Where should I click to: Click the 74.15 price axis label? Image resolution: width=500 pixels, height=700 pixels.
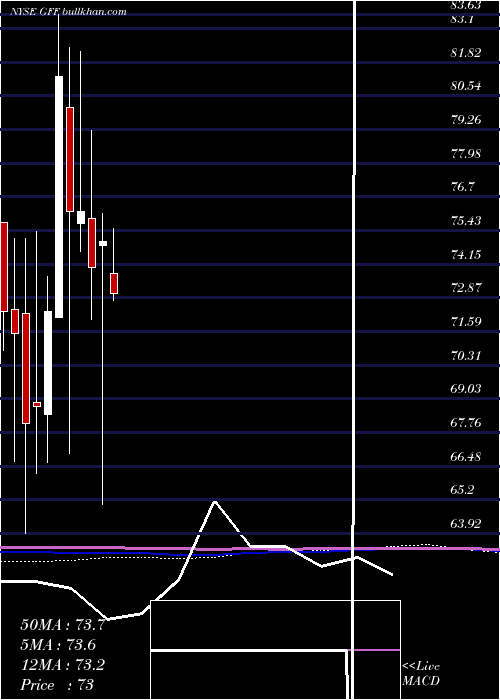pos(466,255)
